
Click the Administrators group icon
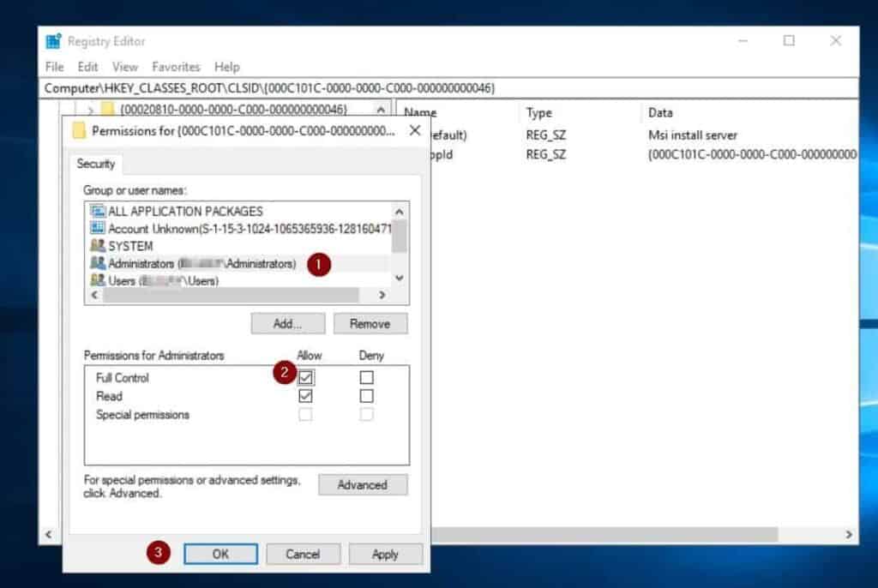pos(98,262)
